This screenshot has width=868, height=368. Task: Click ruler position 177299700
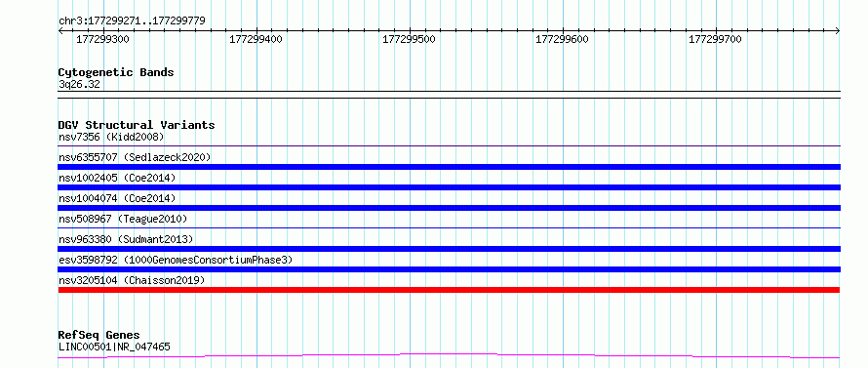716,39
